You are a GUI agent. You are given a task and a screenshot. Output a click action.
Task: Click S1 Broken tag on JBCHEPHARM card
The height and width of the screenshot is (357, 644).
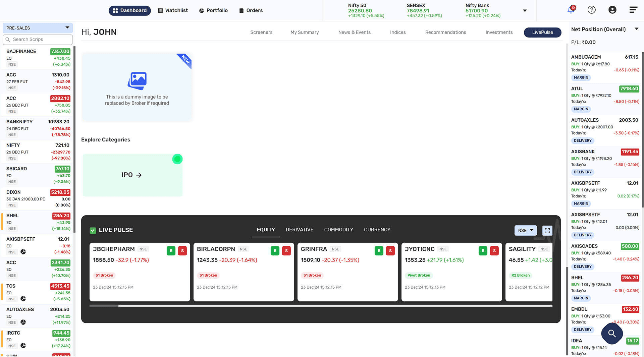pos(104,276)
